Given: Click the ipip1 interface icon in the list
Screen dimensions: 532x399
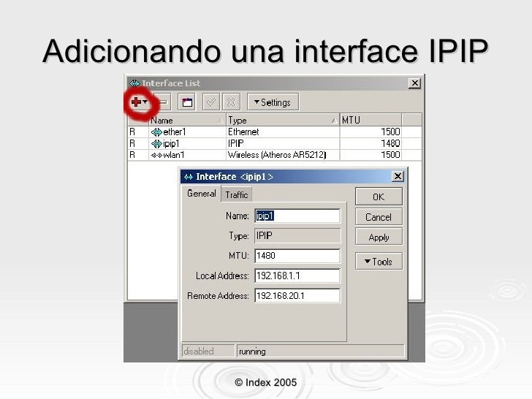Looking at the screenshot, I should click(156, 143).
